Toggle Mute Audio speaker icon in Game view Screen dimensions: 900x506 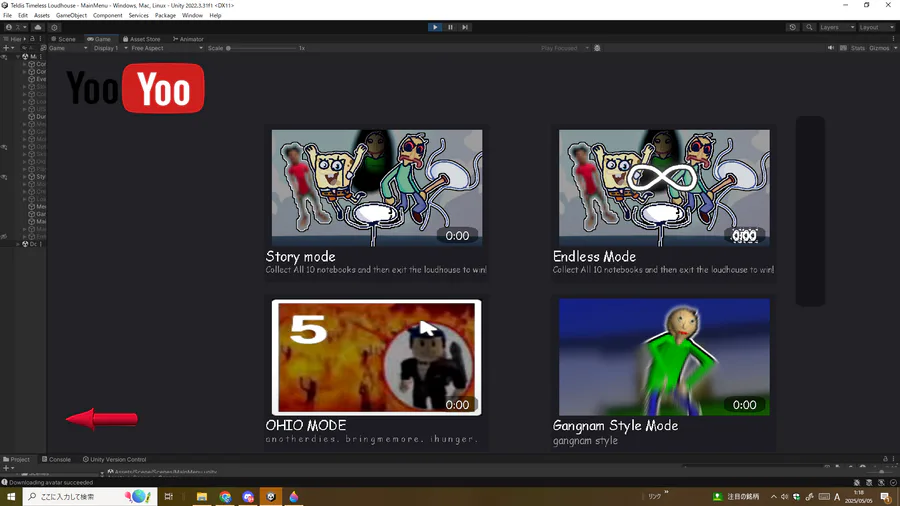click(831, 48)
